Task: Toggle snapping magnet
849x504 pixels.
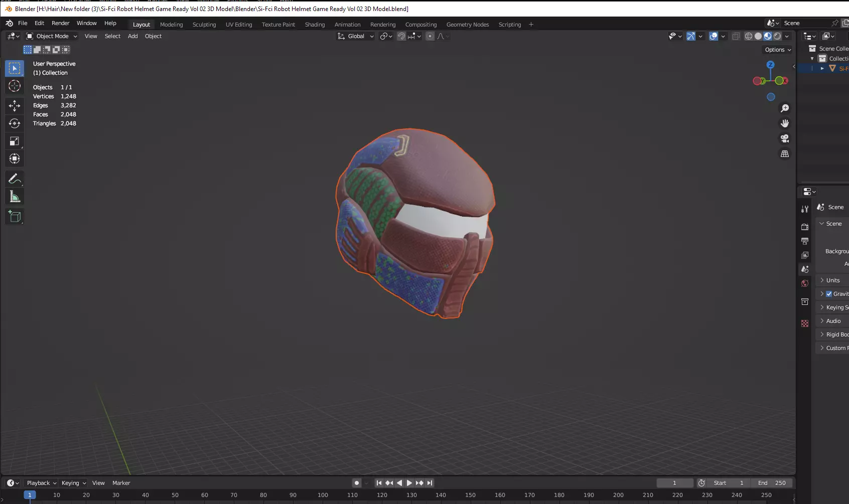Action: [401, 36]
